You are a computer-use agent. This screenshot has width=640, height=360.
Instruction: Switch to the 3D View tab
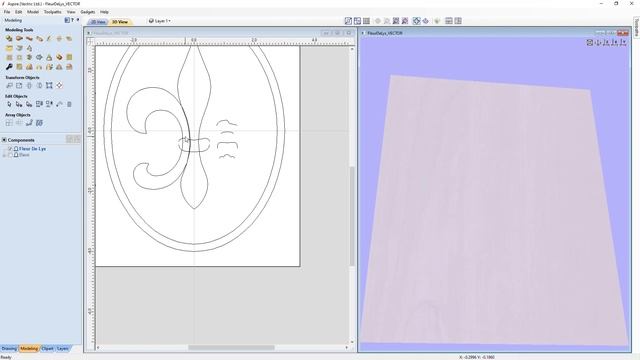[x=120, y=22]
